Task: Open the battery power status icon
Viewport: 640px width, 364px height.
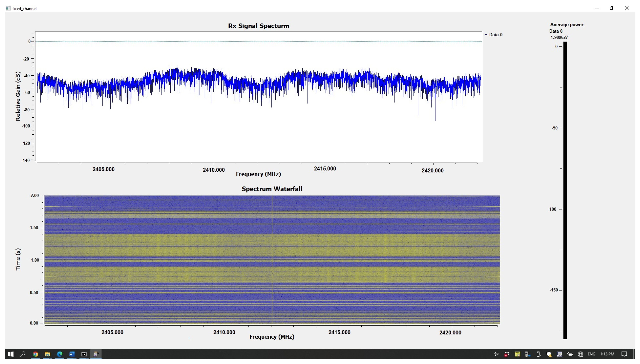Action: 570,354
